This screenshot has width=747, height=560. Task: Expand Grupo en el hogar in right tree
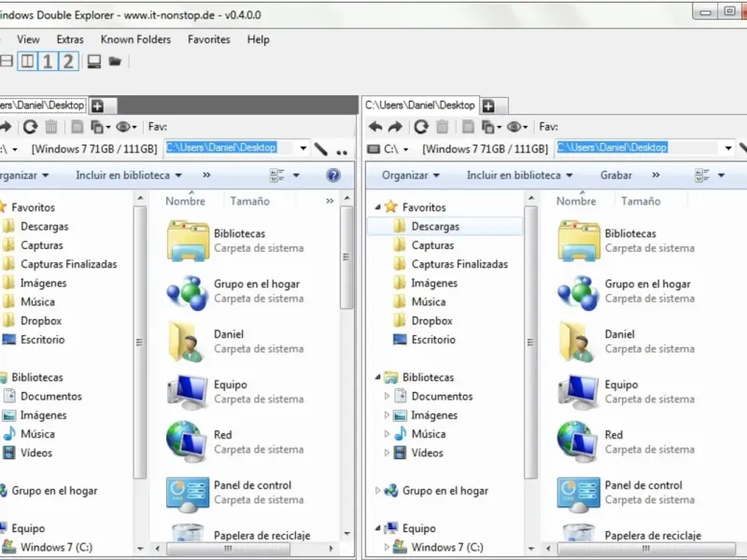point(378,491)
